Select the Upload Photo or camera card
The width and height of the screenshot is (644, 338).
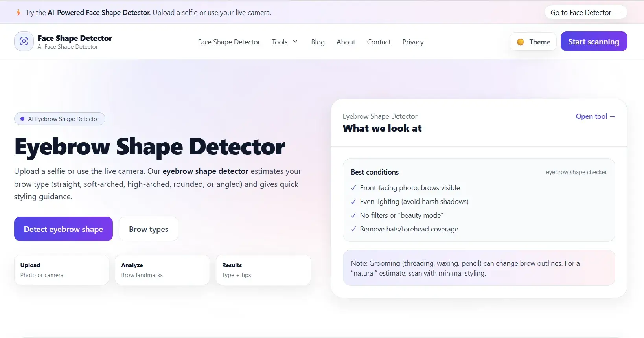[61, 270]
